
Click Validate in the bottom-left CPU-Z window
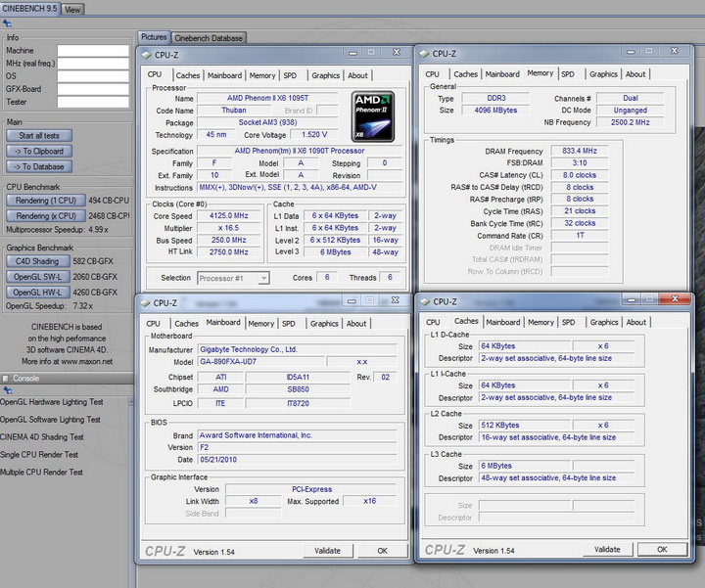click(327, 551)
